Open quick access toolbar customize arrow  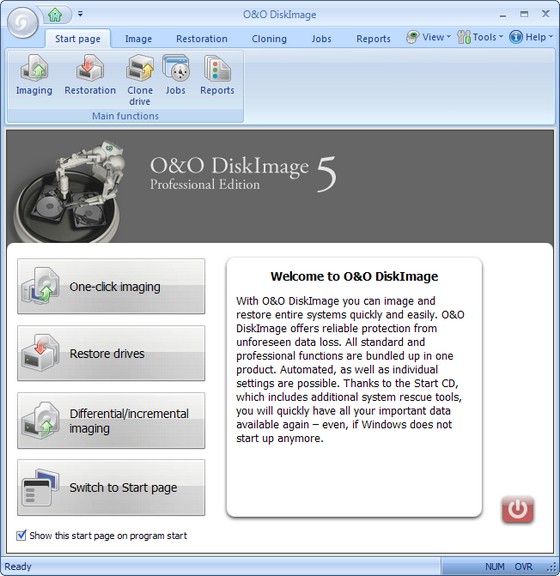click(80, 14)
